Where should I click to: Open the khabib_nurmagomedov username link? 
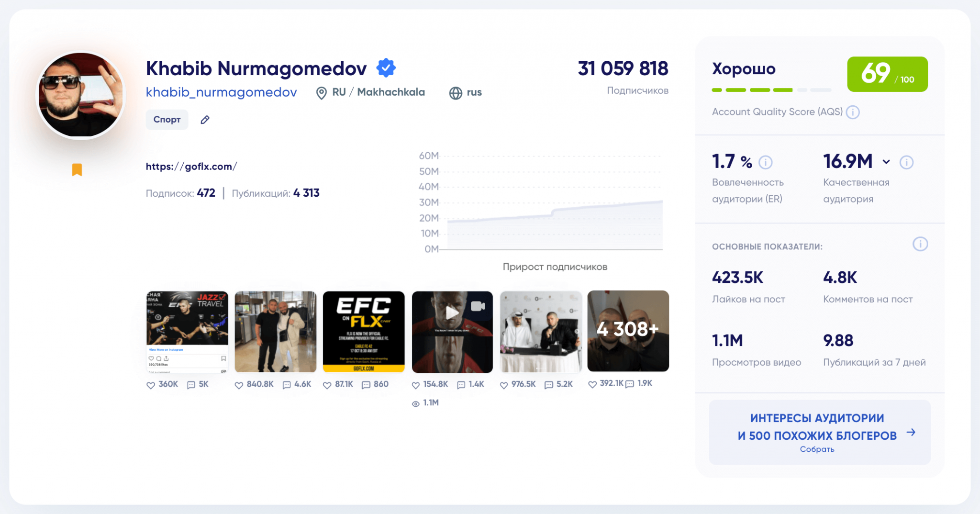[x=221, y=92]
